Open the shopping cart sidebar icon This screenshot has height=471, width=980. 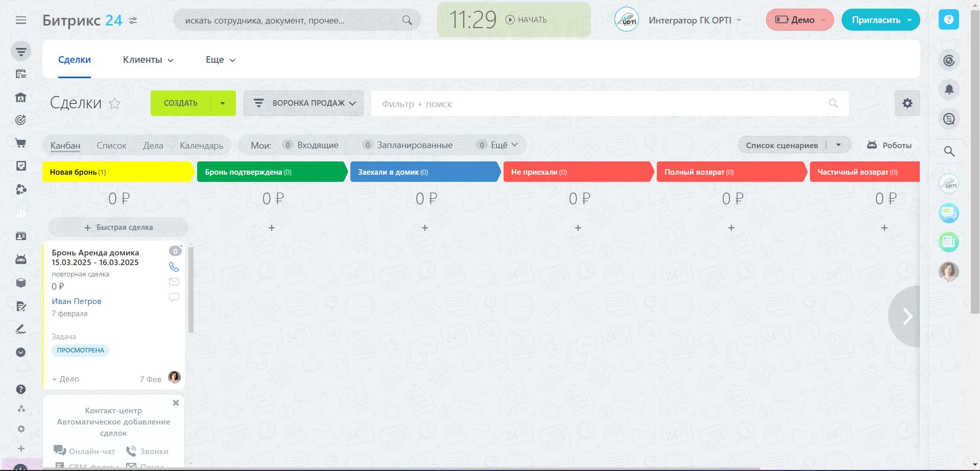(x=21, y=143)
